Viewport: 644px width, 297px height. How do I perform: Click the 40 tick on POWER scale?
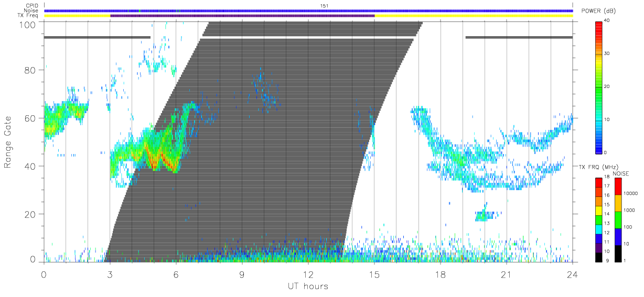point(607,20)
